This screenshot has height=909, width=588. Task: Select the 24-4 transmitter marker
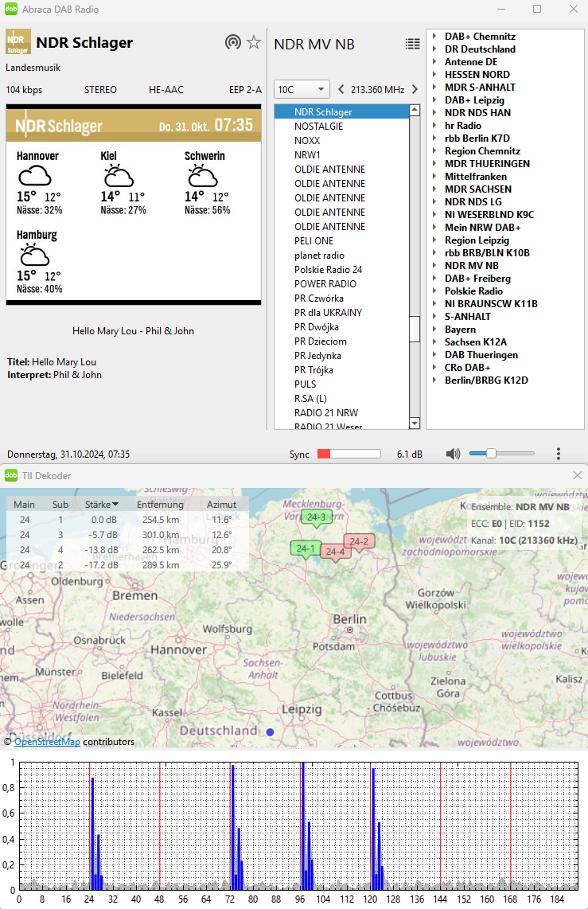(x=336, y=552)
